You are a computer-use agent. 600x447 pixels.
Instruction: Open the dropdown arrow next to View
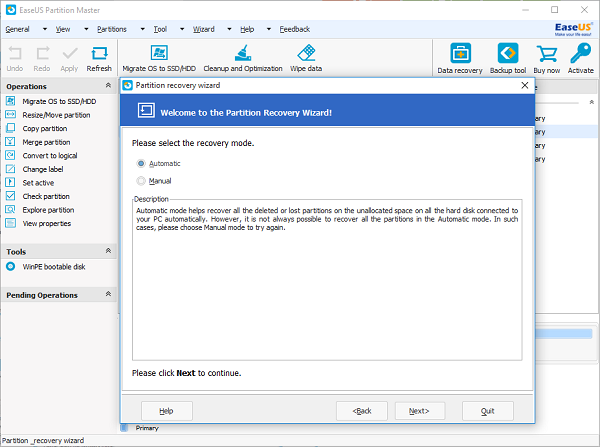pyautogui.click(x=86, y=29)
